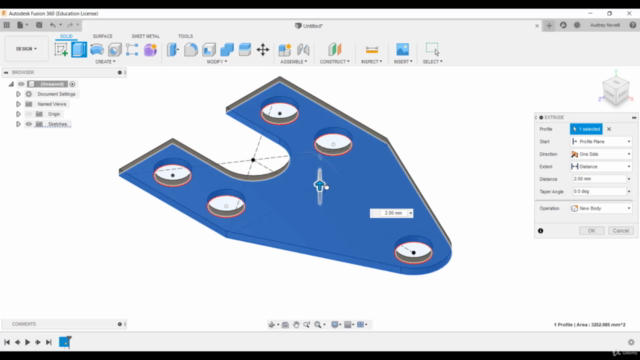Undo the last action
The width and height of the screenshot is (640, 360).
(53, 25)
